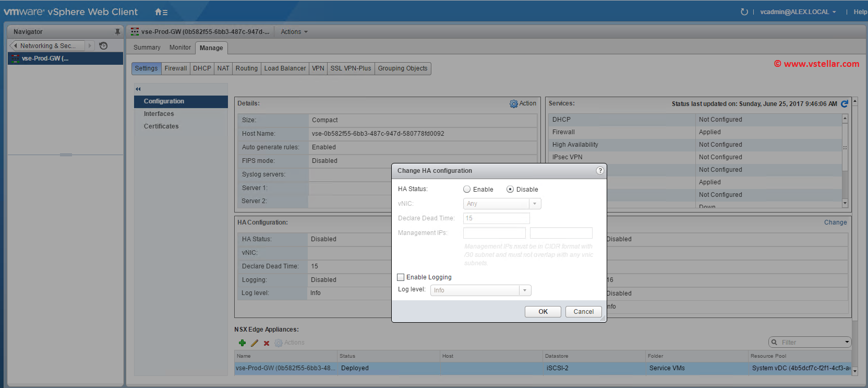This screenshot has height=388, width=868.
Task: Select the Disable HA status radio button
Action: pyautogui.click(x=510, y=190)
